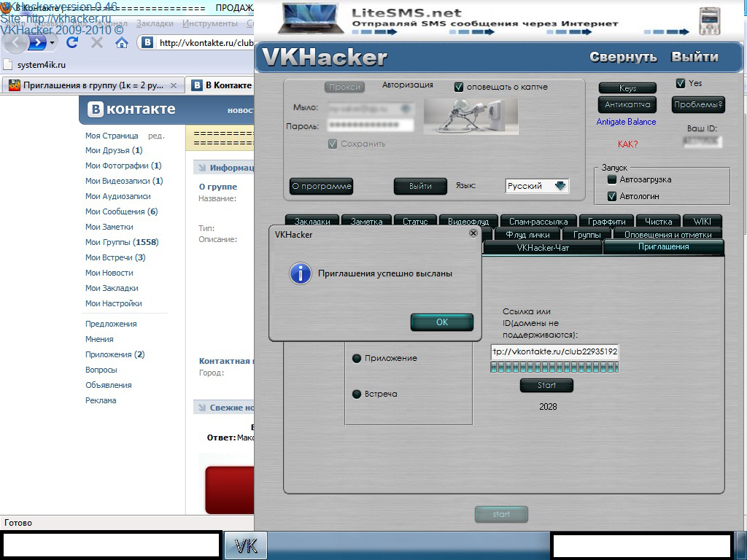Toggle the Yes checkbox
Image resolution: width=747 pixels, height=560 pixels.
pyautogui.click(x=681, y=83)
